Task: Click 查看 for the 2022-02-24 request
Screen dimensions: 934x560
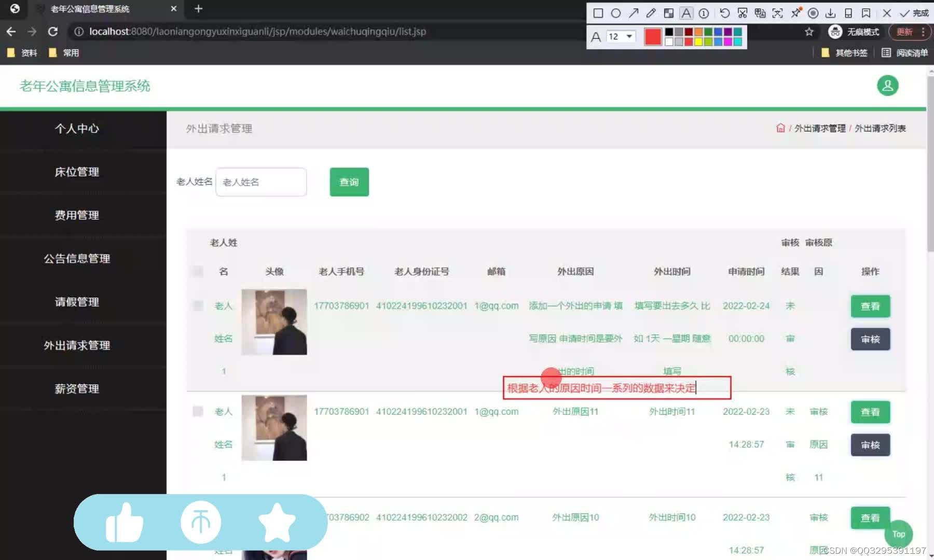Action: 870,306
